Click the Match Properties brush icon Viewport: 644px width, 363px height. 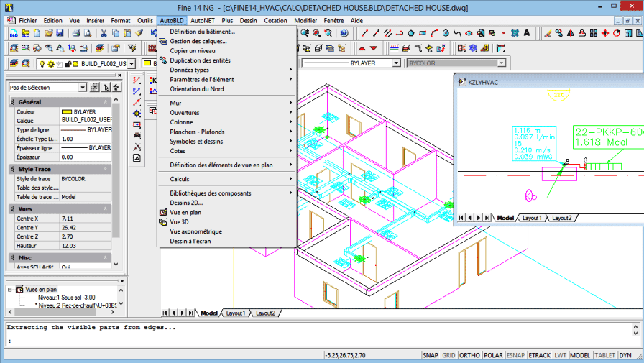tap(139, 33)
